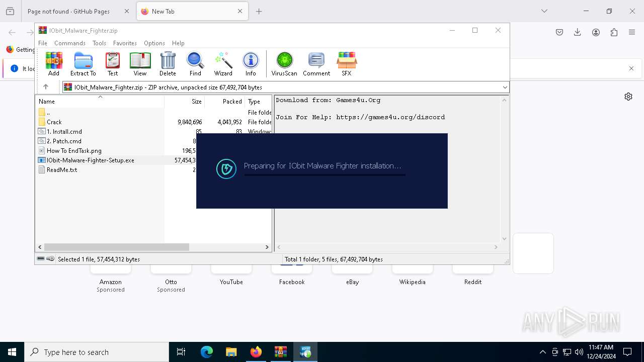Open the View toolbar icon
Image resolution: width=644 pixels, height=362 pixels.
(140, 64)
